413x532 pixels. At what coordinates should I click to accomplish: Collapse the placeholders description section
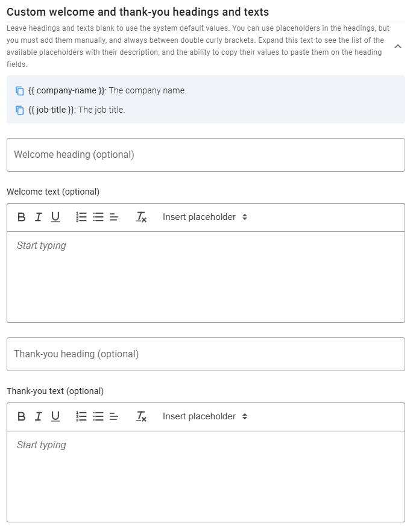tap(397, 45)
